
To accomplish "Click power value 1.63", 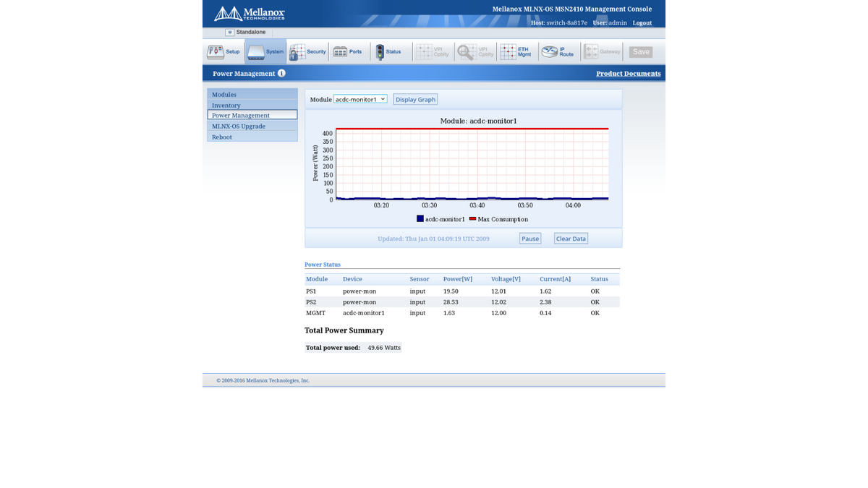I will click(x=449, y=313).
